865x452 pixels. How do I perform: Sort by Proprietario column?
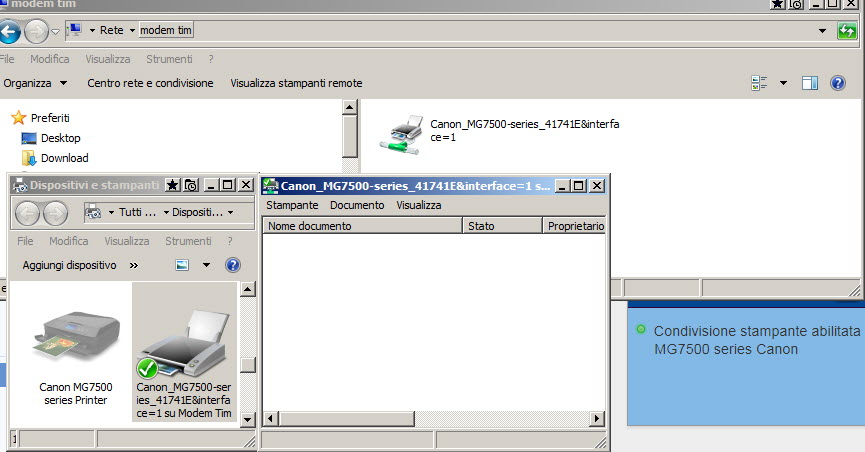tap(574, 226)
